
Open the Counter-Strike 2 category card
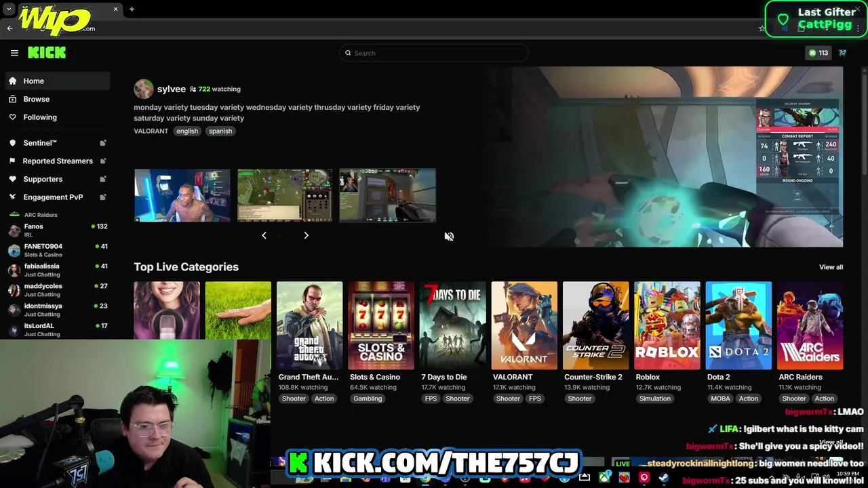tap(595, 325)
